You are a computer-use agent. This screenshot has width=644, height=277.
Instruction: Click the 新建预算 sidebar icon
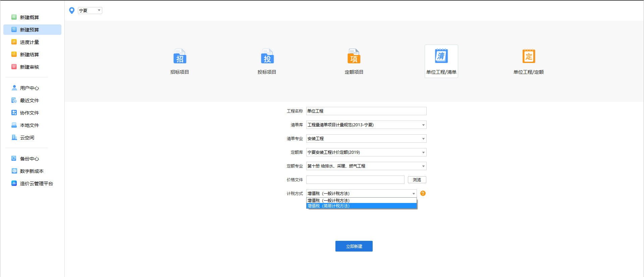(x=14, y=29)
